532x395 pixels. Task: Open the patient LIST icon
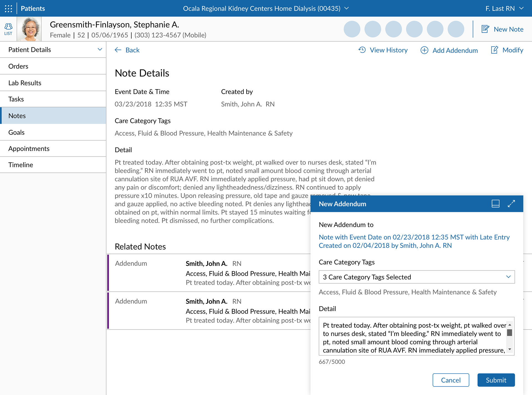(x=8, y=29)
